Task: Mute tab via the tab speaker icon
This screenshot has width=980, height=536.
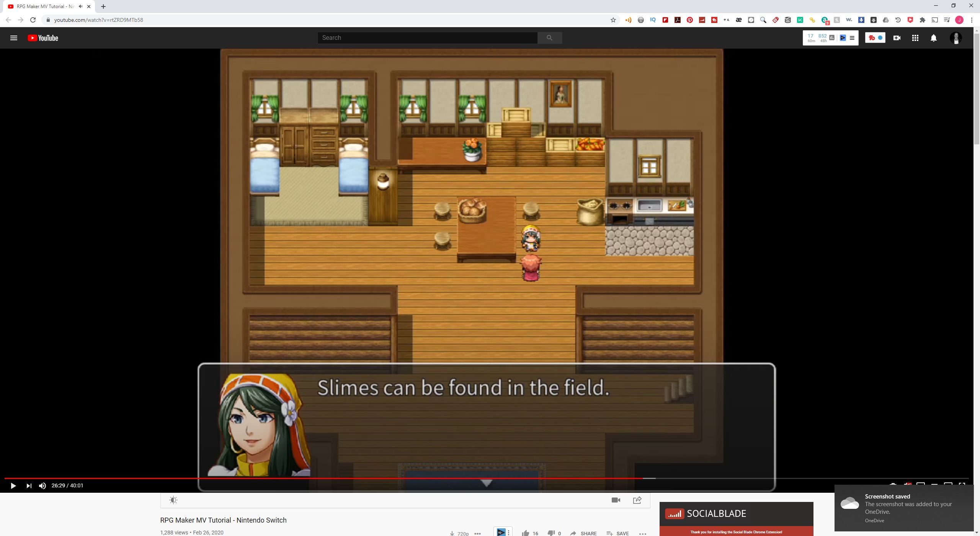Action: point(81,7)
